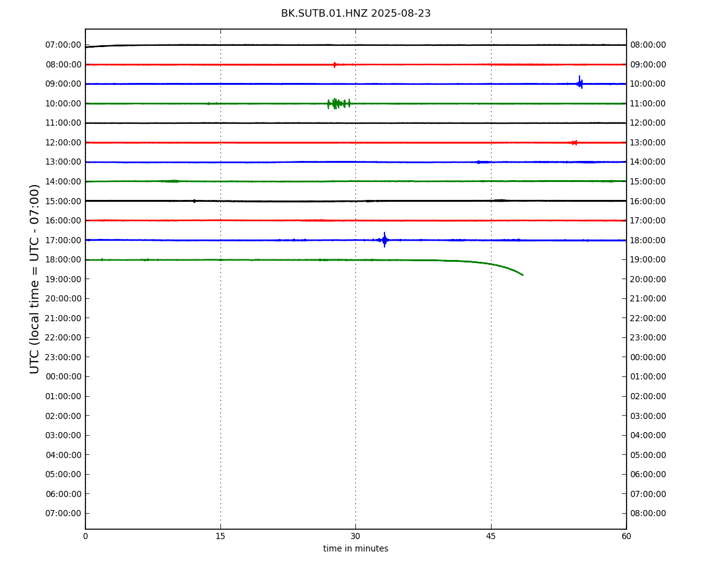The width and height of the screenshot is (712, 588).
Task: Click left-axis time label 13:00:00
Action: point(63,162)
